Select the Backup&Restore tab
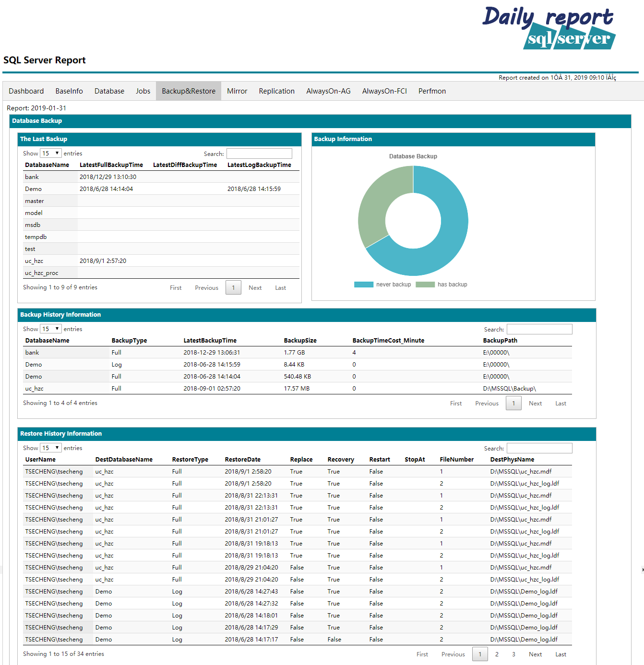The width and height of the screenshot is (644, 665). [189, 91]
